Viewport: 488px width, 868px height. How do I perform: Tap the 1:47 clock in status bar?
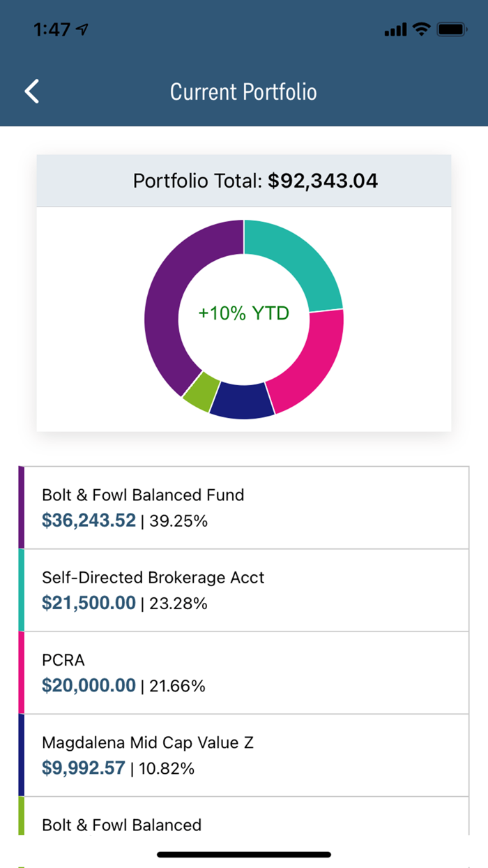pyautogui.click(x=52, y=29)
